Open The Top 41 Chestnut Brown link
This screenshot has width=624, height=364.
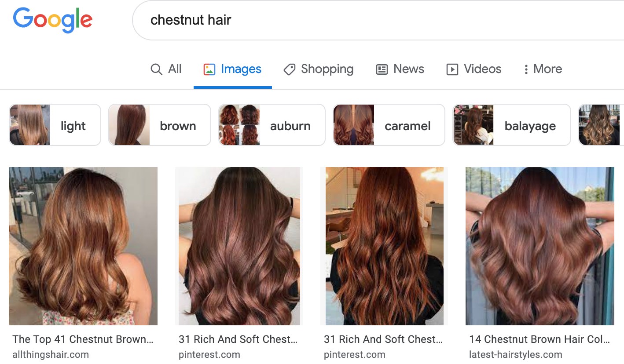coord(83,339)
